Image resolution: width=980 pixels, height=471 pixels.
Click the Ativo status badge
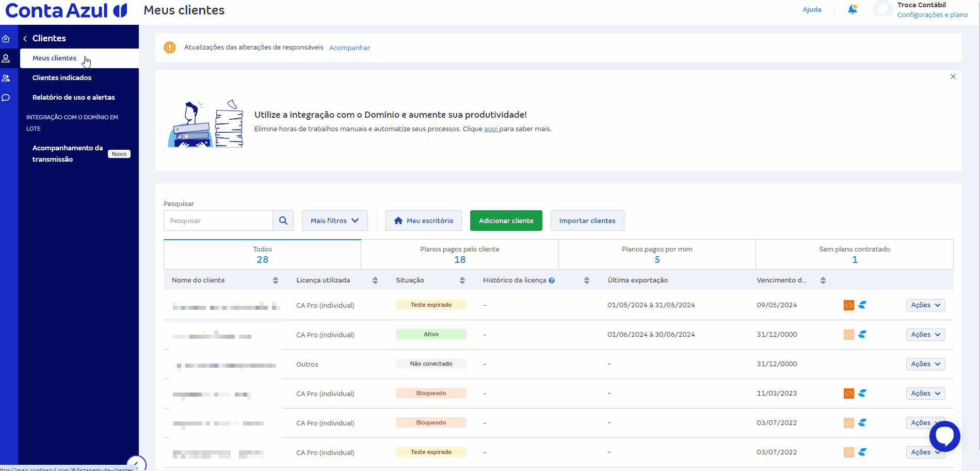point(431,334)
